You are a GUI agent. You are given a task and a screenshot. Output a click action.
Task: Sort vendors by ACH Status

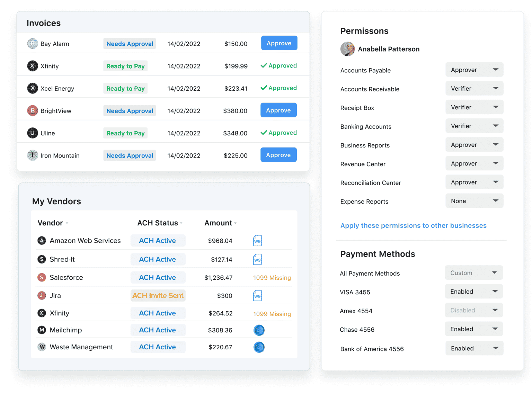pos(160,223)
